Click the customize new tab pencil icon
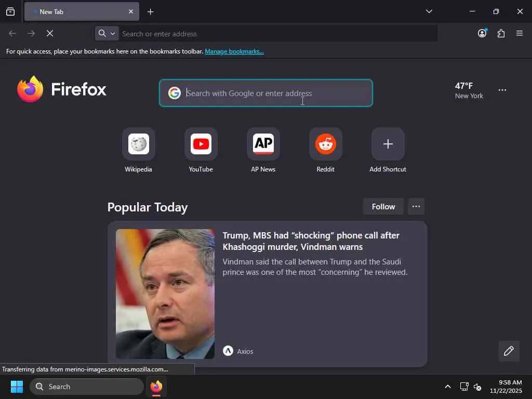The height and width of the screenshot is (399, 532). click(509, 351)
